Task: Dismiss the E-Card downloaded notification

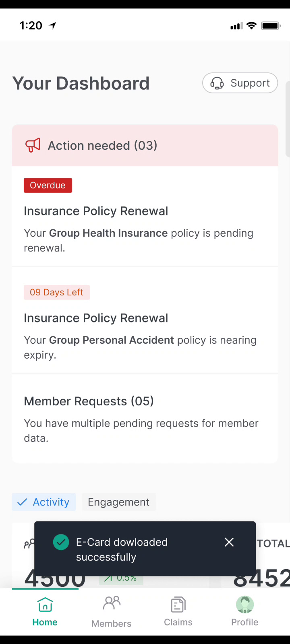Action: pyautogui.click(x=229, y=542)
